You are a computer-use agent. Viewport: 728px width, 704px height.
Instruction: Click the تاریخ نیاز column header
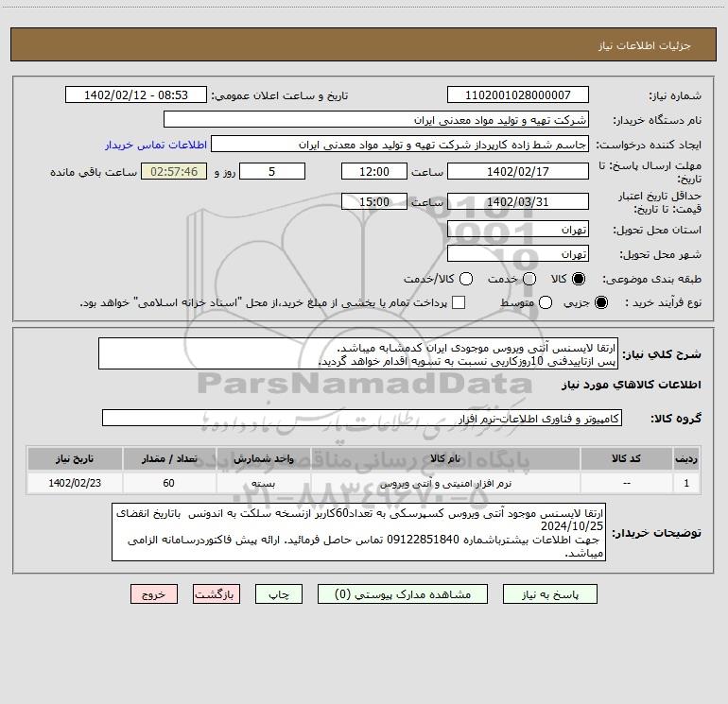coord(75,459)
